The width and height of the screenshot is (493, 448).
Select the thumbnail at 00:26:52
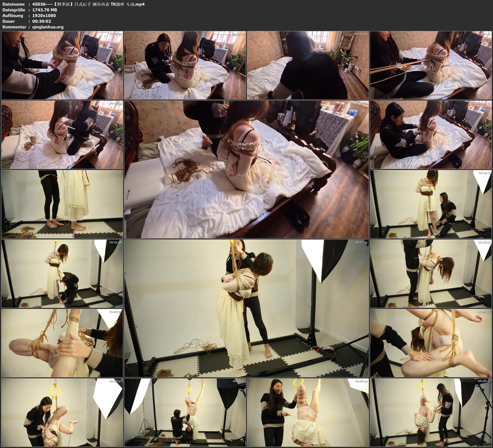click(x=308, y=412)
